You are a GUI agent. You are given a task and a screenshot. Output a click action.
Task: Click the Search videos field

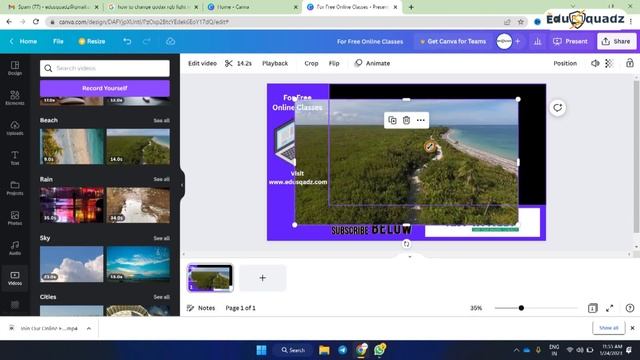point(105,68)
